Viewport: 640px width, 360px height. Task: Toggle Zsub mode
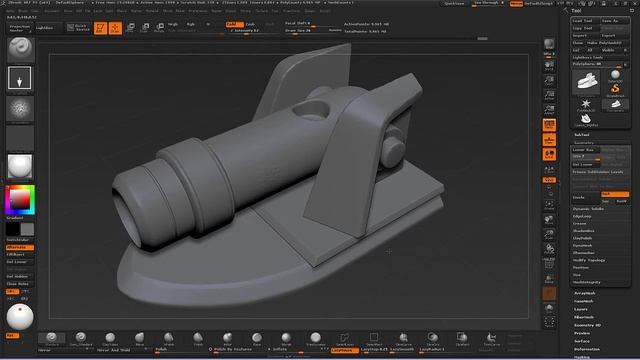point(250,24)
